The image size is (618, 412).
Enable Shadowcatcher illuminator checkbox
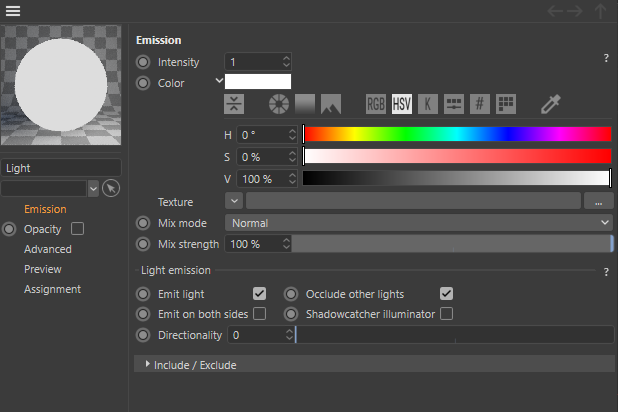446,314
